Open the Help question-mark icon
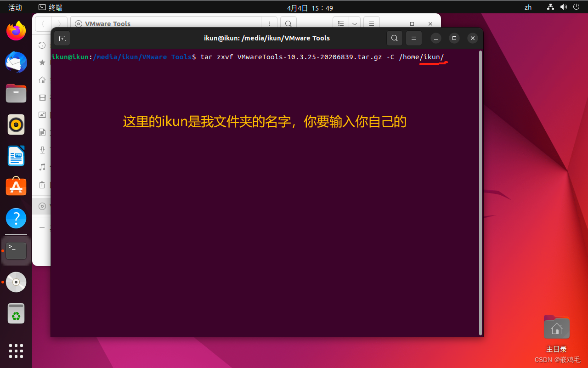 16,218
